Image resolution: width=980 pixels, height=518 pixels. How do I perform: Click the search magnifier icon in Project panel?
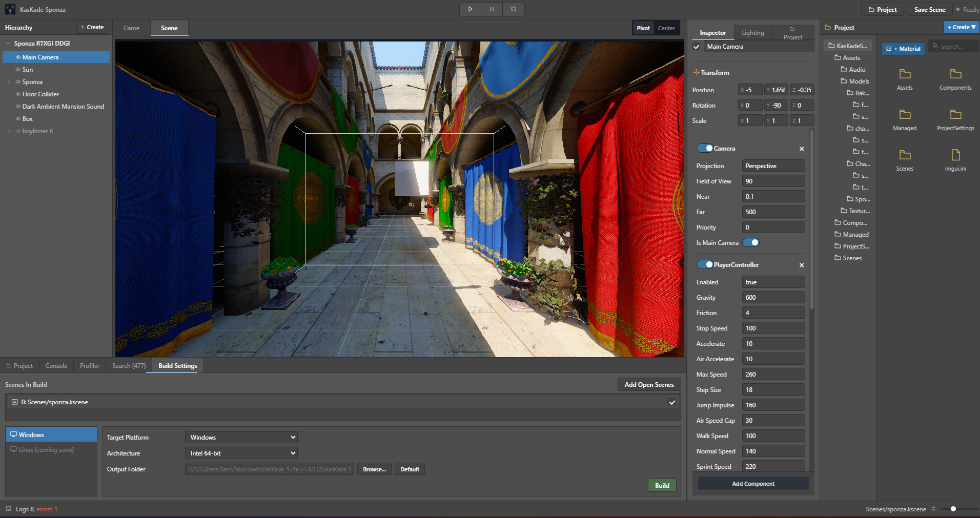pos(935,46)
